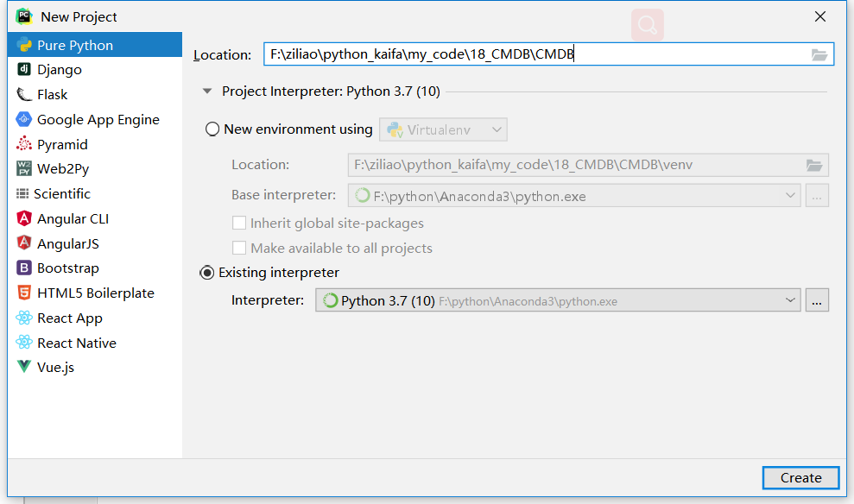Select Existing interpreter radio button
The height and width of the screenshot is (504, 854).
(x=207, y=273)
